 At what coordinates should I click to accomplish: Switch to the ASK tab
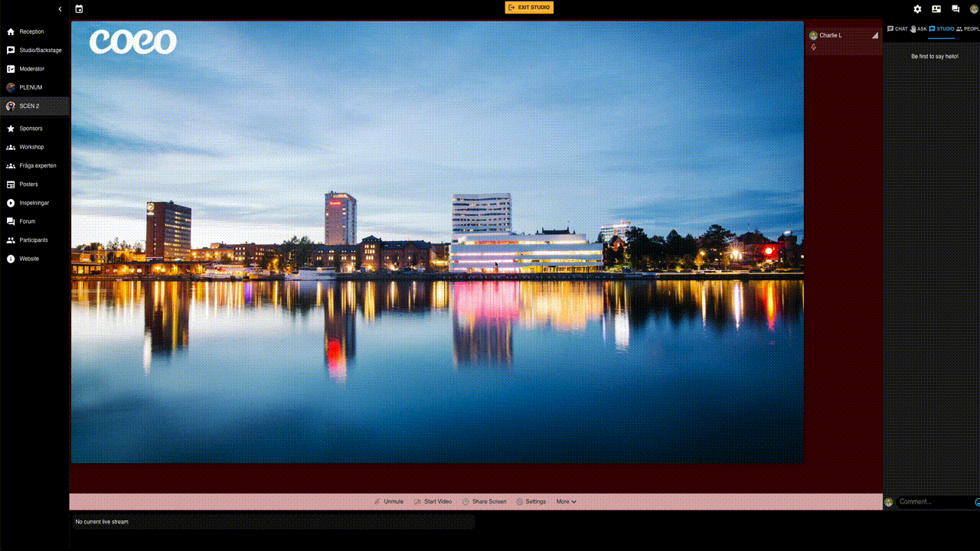click(x=918, y=29)
